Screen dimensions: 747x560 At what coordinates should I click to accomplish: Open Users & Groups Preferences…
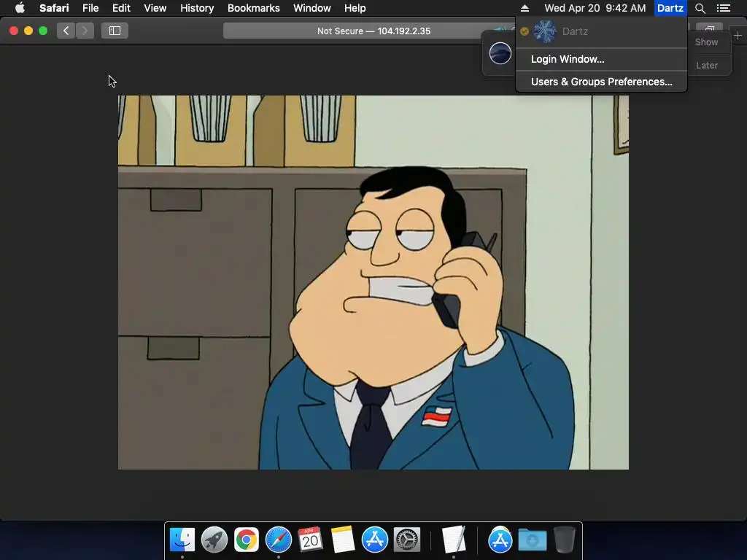[601, 82]
